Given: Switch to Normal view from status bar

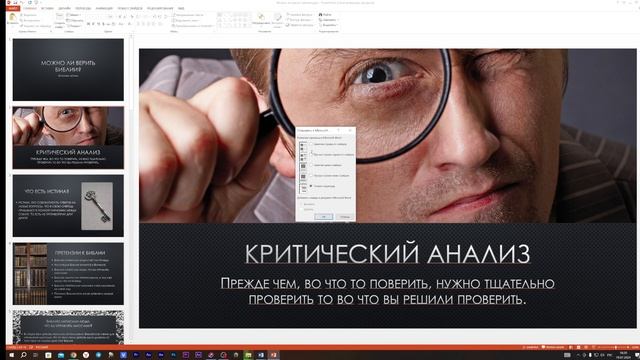Looking at the screenshot, I should coord(570,347).
